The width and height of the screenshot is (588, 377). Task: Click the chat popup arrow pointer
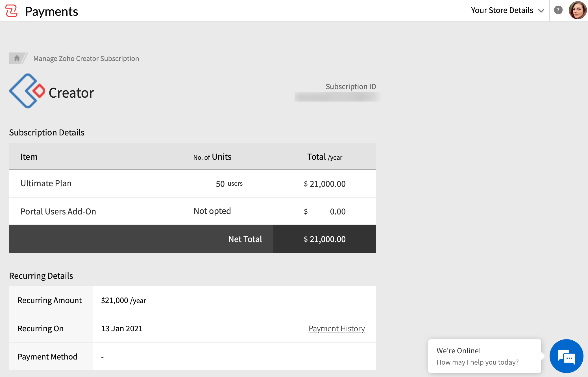coord(543,356)
